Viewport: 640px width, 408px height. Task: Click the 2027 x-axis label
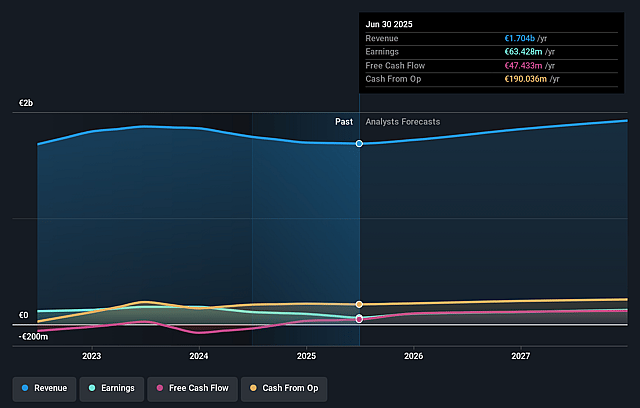(521, 356)
